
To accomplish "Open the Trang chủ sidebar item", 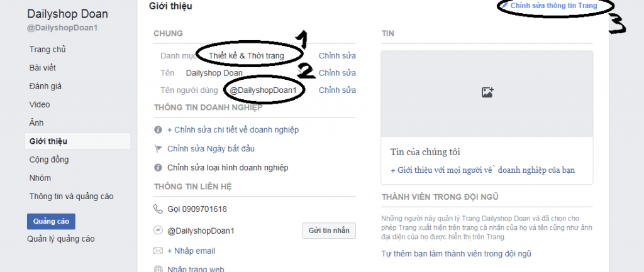I will [x=47, y=50].
